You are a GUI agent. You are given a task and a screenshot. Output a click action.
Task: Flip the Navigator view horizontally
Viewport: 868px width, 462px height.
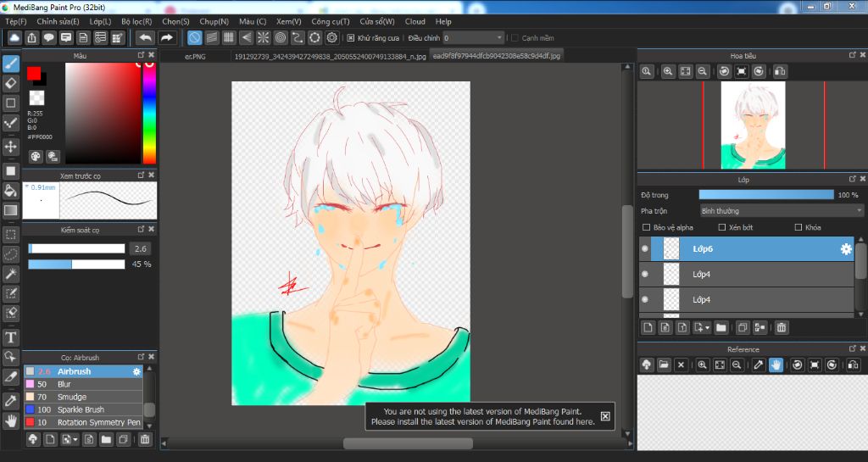(780, 71)
